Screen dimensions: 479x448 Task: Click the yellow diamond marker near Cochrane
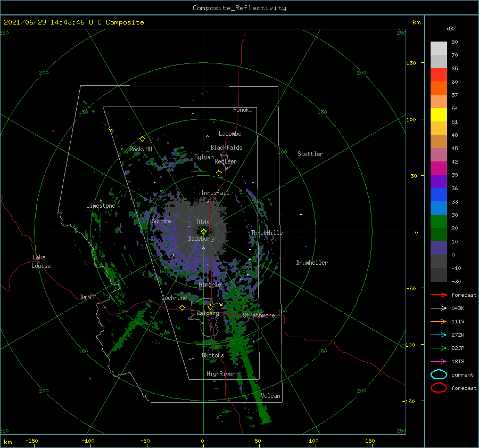(183, 307)
